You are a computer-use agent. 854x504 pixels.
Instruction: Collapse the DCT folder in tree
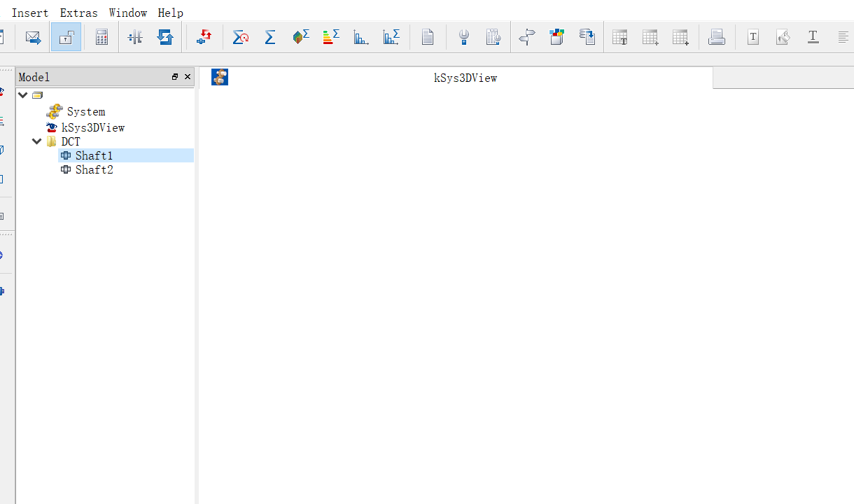(37, 141)
